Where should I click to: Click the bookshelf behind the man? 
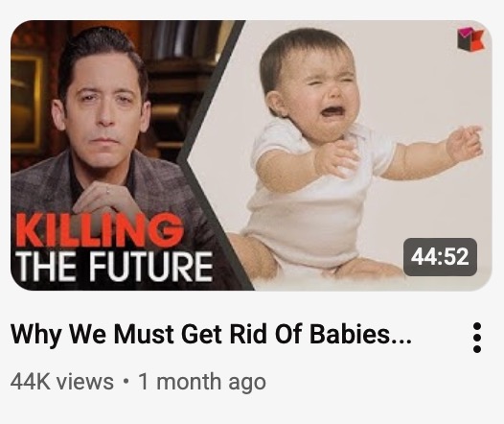(180, 64)
